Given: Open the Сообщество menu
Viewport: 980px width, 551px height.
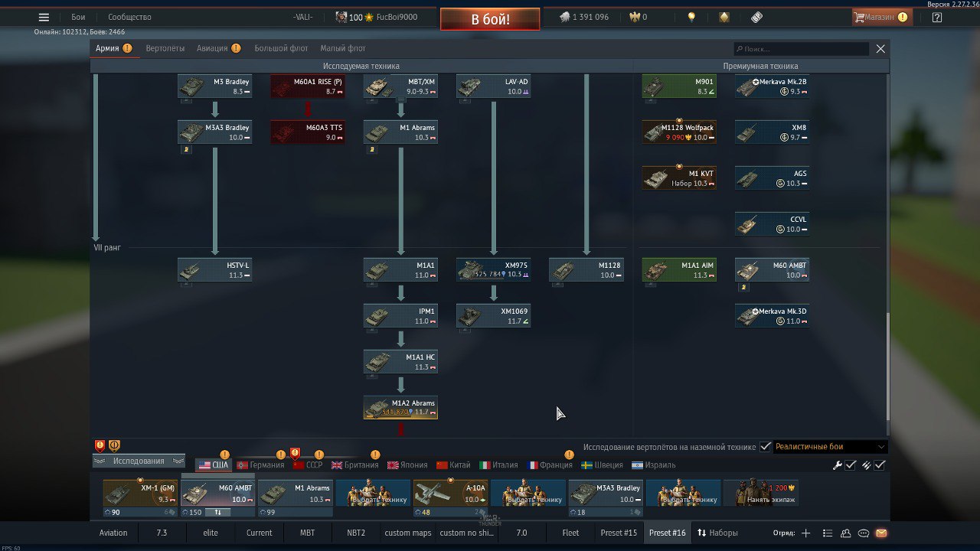Looking at the screenshot, I should coord(129,17).
